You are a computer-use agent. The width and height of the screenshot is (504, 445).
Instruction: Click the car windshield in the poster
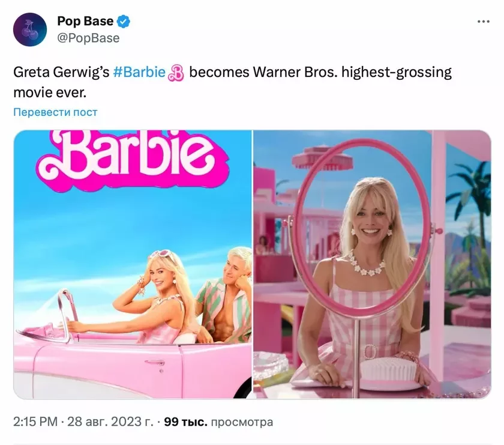(x=67, y=314)
